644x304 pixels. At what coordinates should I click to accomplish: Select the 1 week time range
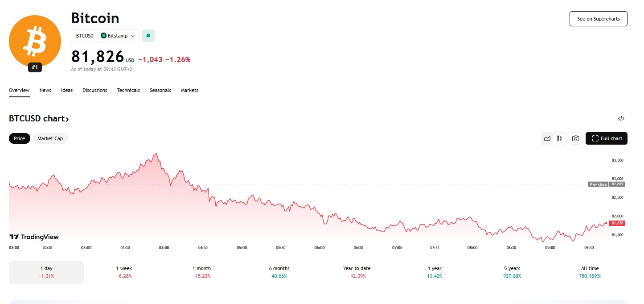(x=124, y=272)
